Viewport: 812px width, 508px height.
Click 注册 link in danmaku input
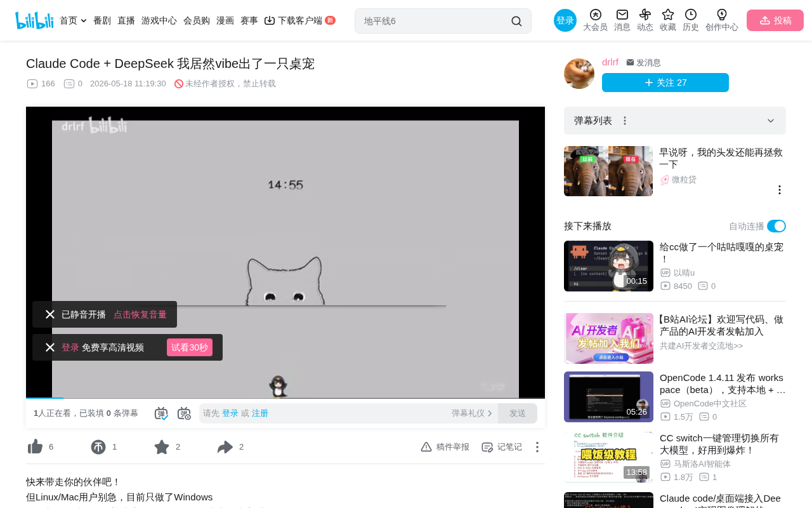pos(260,413)
